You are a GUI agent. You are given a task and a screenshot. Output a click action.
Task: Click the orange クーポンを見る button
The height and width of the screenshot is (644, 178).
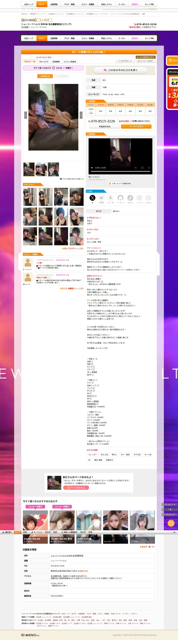click(136, 127)
